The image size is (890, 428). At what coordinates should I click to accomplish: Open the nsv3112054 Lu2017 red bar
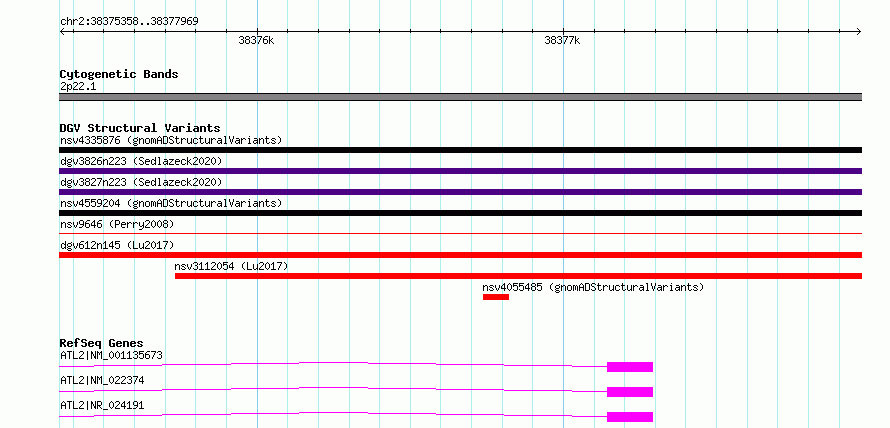point(518,276)
